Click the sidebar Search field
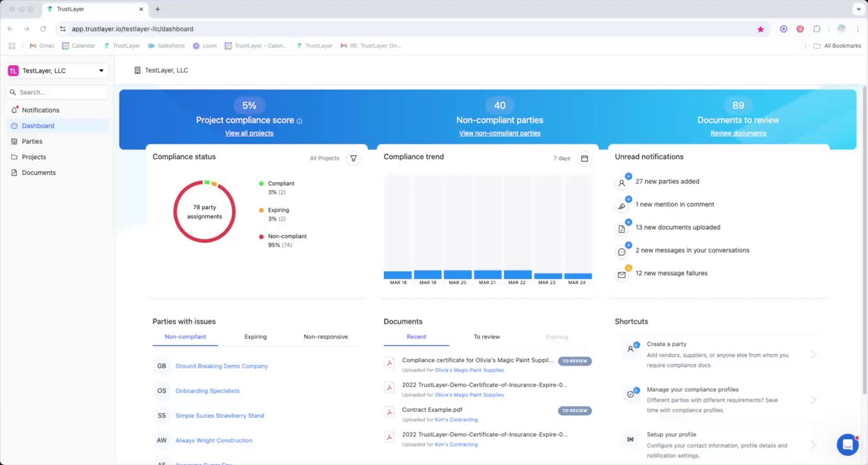This screenshot has width=868, height=465. (57, 92)
